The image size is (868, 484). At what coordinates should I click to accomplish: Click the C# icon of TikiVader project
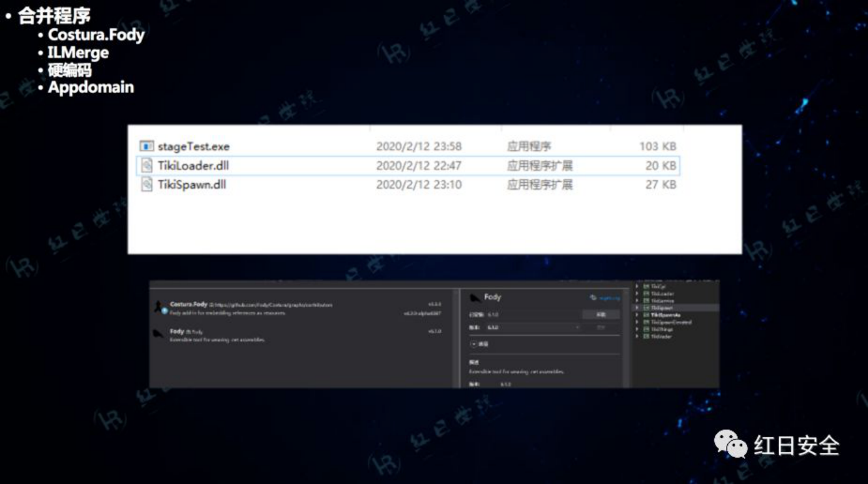click(x=646, y=336)
